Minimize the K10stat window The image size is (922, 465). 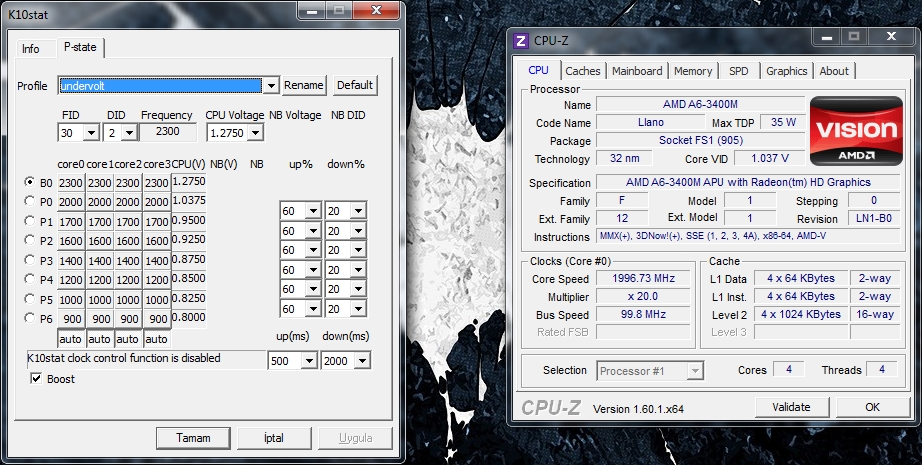313,11
